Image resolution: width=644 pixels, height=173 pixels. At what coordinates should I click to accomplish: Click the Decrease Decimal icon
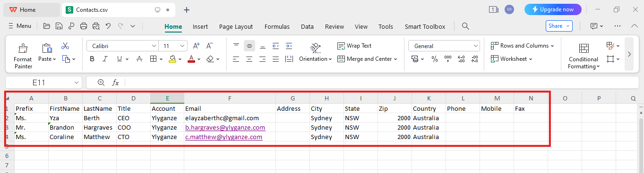coord(474,59)
